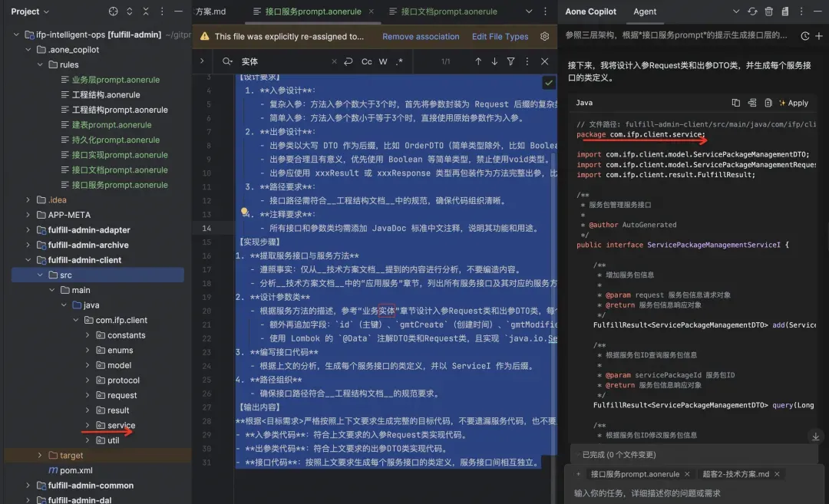
Task: Expand the replace field chevron
Action: click(202, 61)
